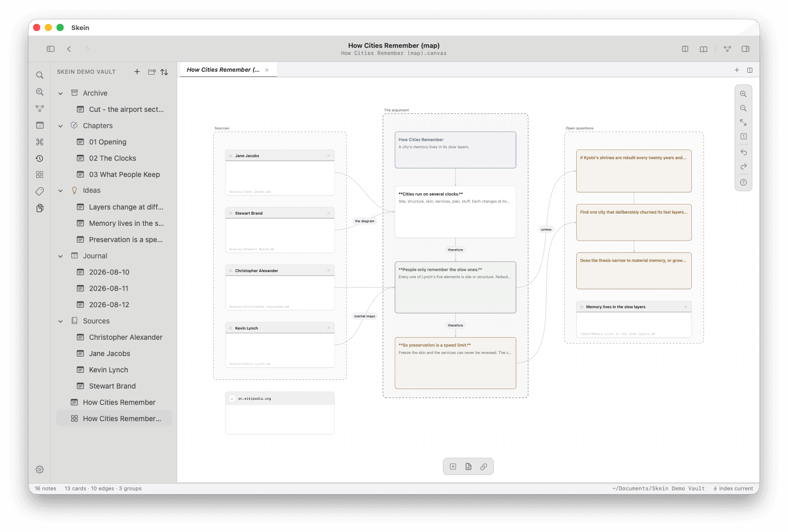788x532 pixels.
Task: Open the Stewart Brand card's link arrow
Action: pyautogui.click(x=328, y=213)
